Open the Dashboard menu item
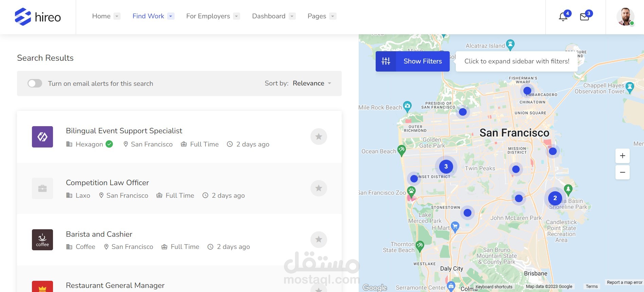644x292 pixels. click(269, 16)
